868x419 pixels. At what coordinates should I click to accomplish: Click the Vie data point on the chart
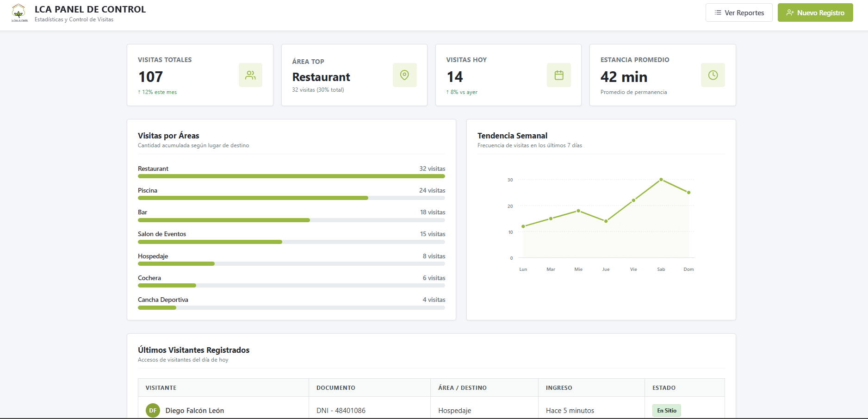(633, 200)
